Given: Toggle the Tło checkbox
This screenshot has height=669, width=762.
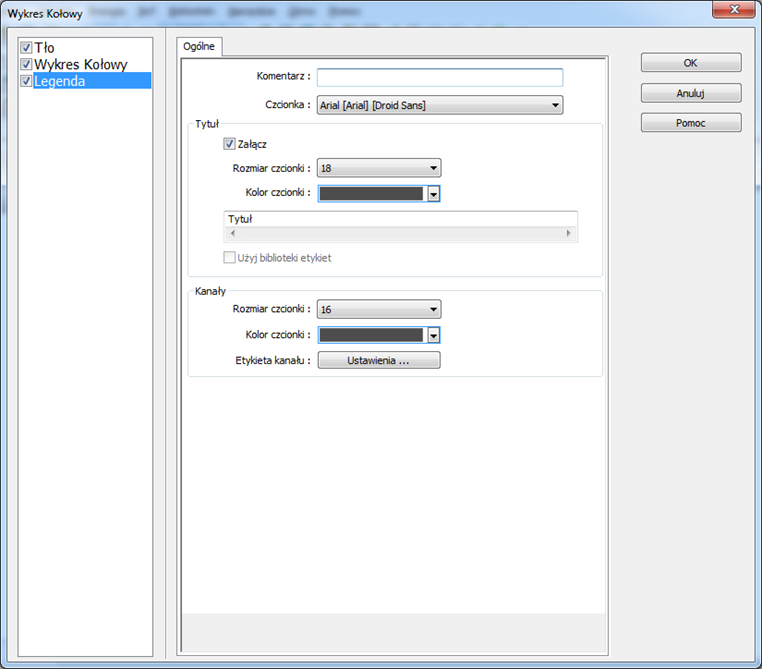Looking at the screenshot, I should 26,48.
